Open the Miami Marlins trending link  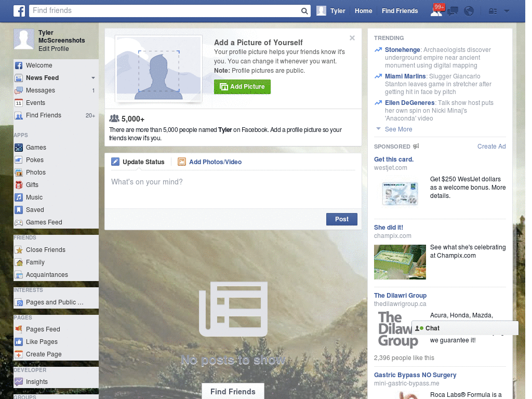(405, 76)
